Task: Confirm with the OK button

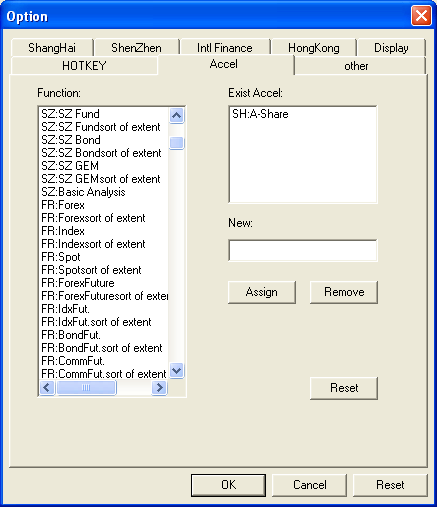Action: pyautogui.click(x=229, y=485)
